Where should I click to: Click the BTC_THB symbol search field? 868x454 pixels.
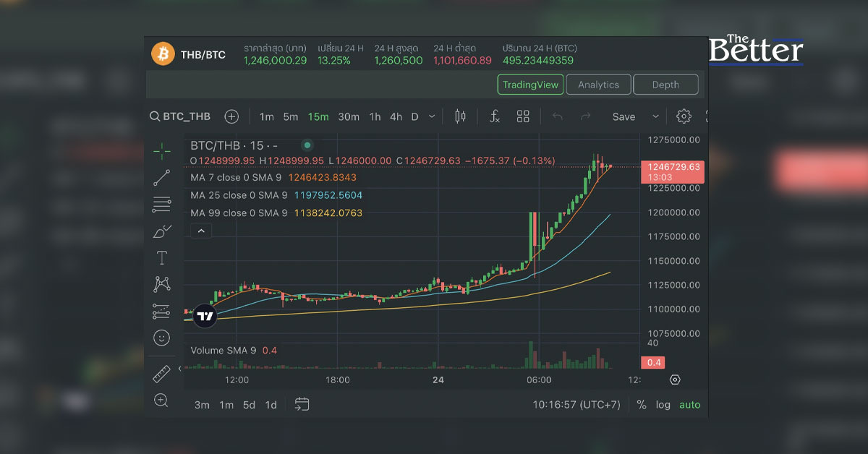point(180,116)
